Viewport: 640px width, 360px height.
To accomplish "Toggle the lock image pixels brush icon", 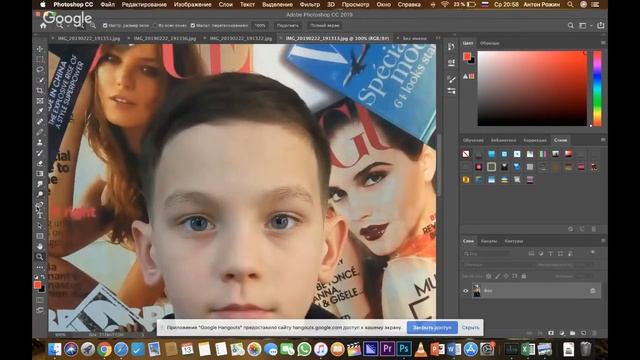I will pos(498,276).
